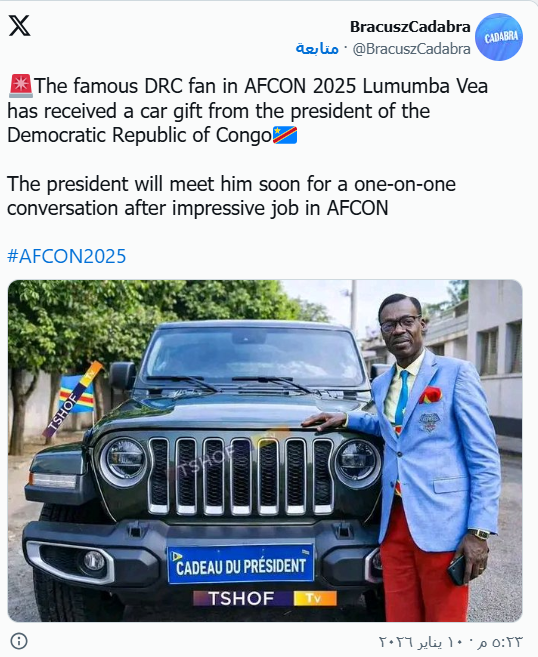
Task: Click the red siren emoji in tweet
Action: pos(21,86)
